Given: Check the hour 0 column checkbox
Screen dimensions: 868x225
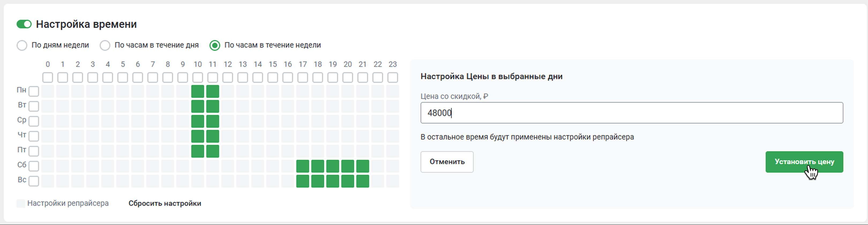Looking at the screenshot, I should coord(48,78).
